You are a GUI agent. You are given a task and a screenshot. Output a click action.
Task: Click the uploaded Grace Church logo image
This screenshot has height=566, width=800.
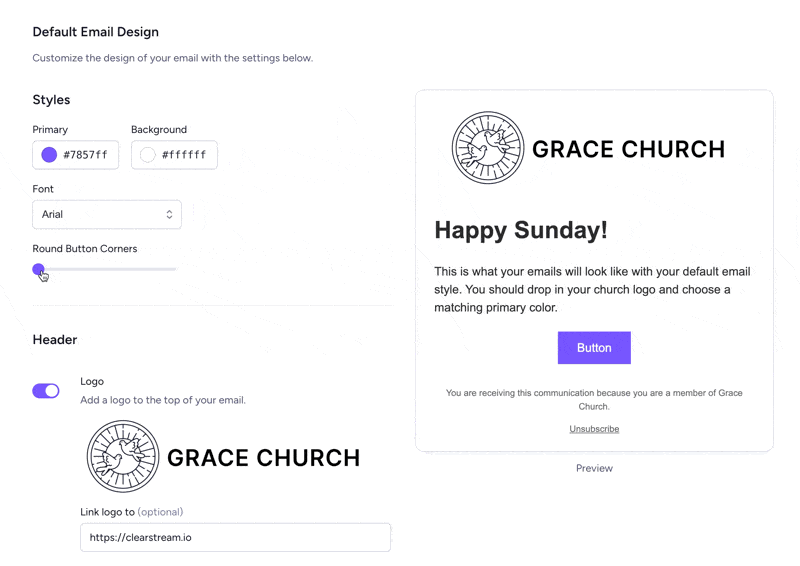coord(223,456)
